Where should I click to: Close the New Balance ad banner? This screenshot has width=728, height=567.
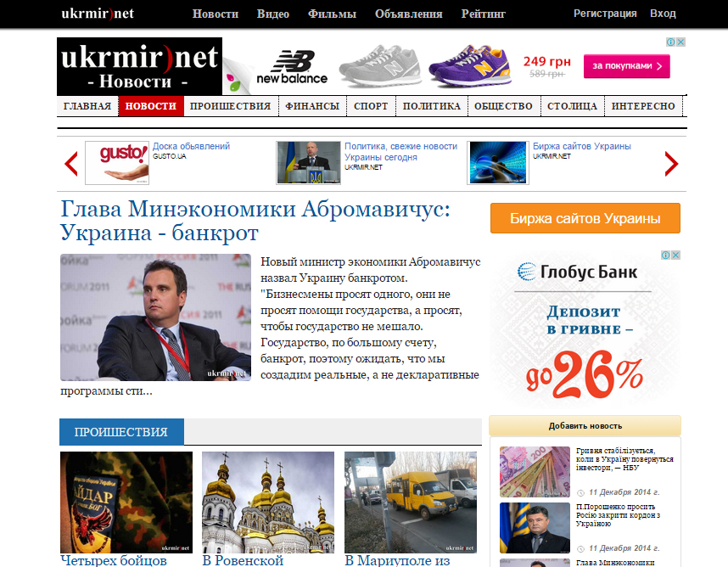point(680,42)
